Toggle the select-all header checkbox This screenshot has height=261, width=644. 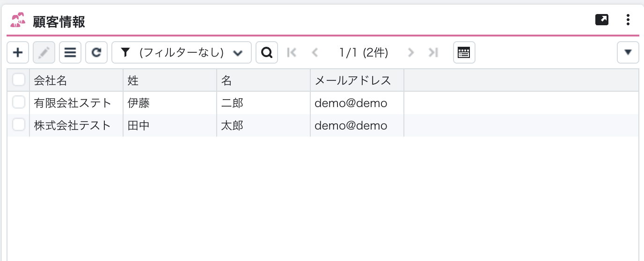19,80
